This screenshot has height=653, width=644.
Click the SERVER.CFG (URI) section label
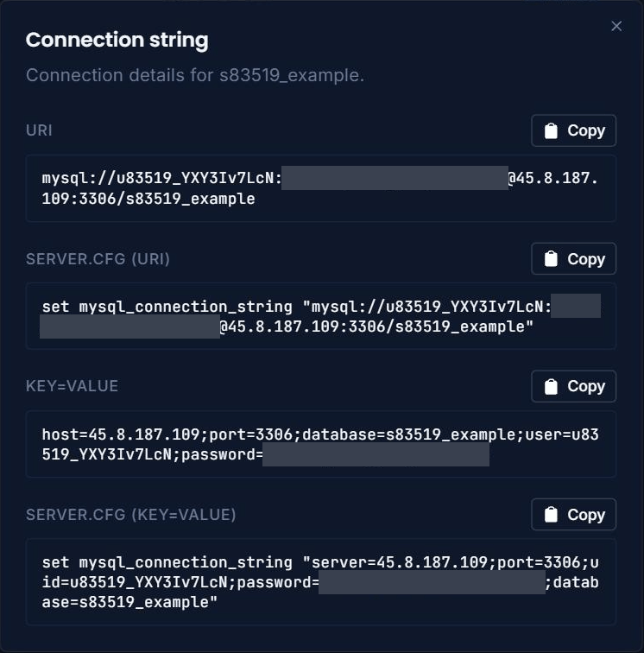tap(98, 259)
